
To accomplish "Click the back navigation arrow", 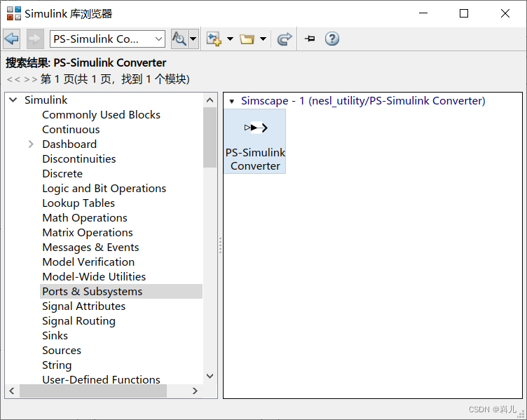I will (x=12, y=39).
